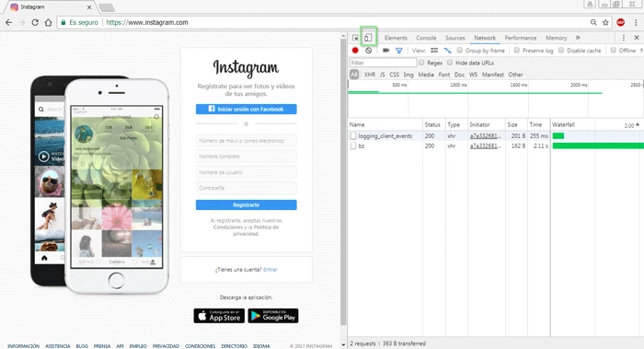Toggle the network filter funnel icon
This screenshot has height=349, width=644.
(x=398, y=51)
